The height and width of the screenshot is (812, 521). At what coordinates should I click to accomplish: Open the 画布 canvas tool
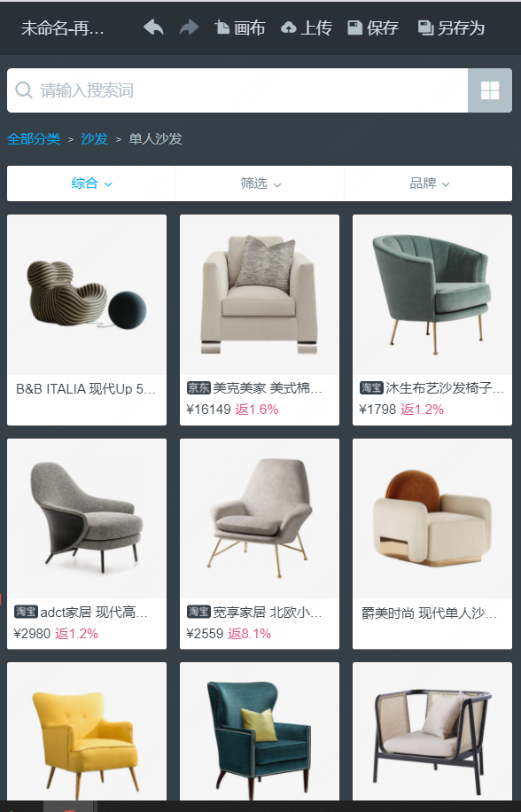coord(239,27)
